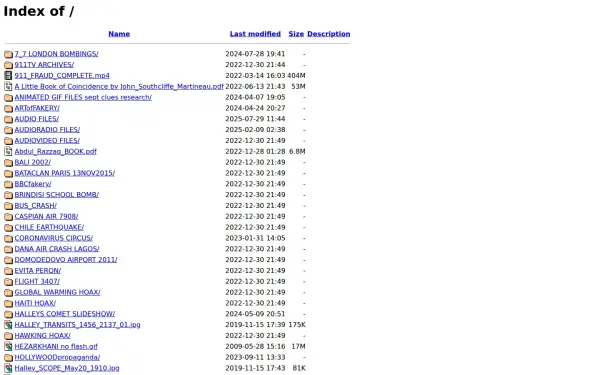Click folder icon beside EVITA PERON
600x375 pixels.
8,271
